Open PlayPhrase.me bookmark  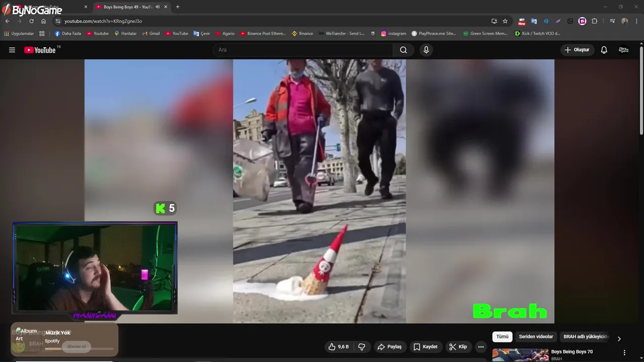(x=434, y=34)
